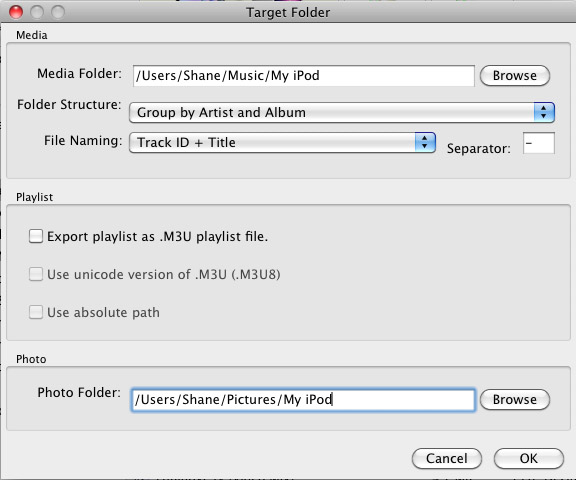Confirm with the OK button

coord(529,458)
